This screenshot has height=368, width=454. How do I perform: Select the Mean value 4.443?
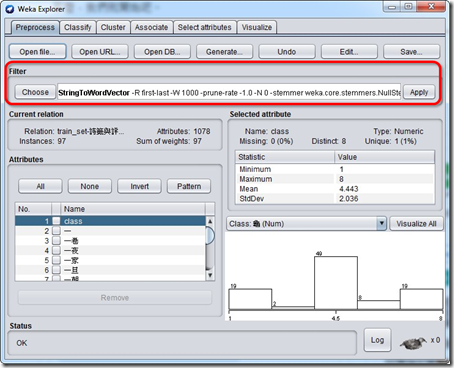click(349, 189)
